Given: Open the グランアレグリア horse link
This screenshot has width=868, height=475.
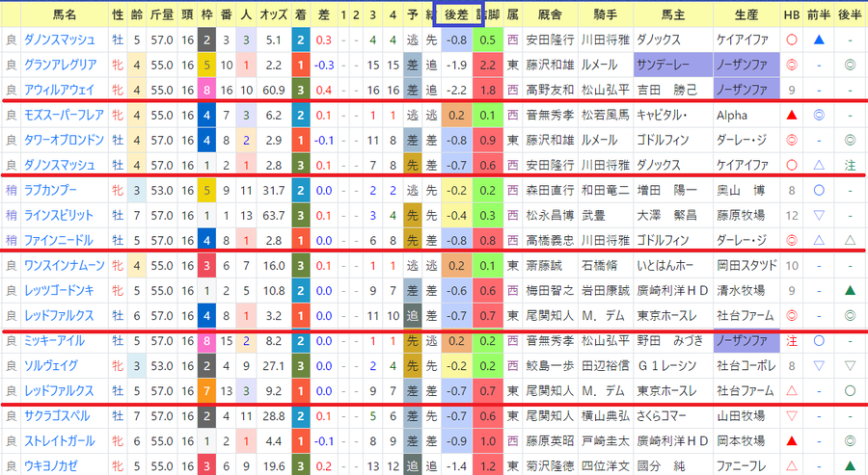Looking at the screenshot, I should coord(61,65).
